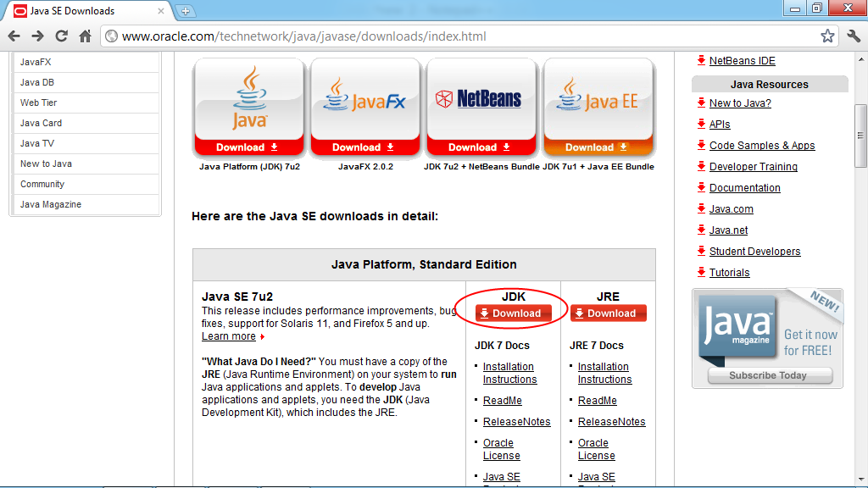Open the Java Magazine Subscribe Today link

point(767,375)
